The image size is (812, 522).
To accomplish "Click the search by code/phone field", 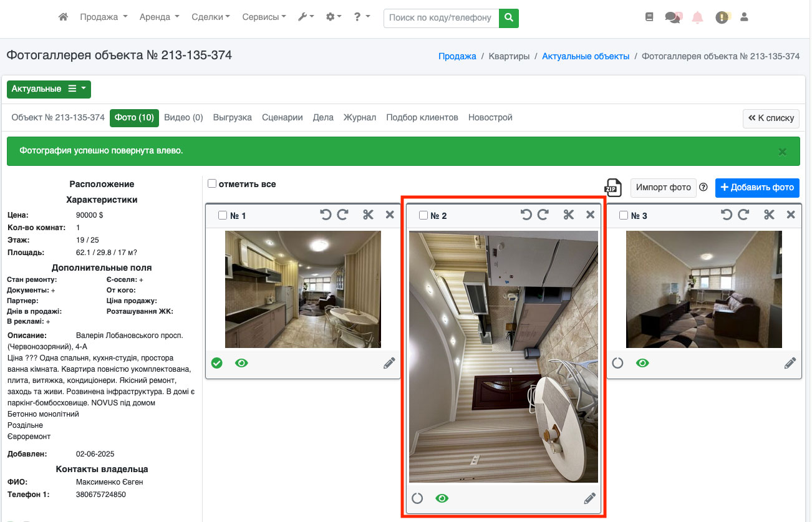I will point(441,18).
